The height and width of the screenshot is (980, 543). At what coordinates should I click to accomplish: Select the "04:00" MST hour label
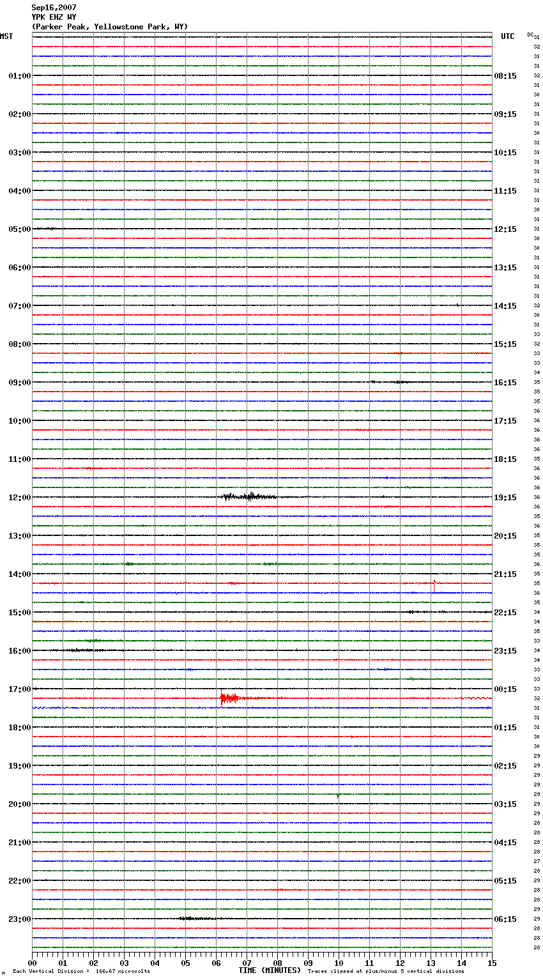(x=20, y=191)
